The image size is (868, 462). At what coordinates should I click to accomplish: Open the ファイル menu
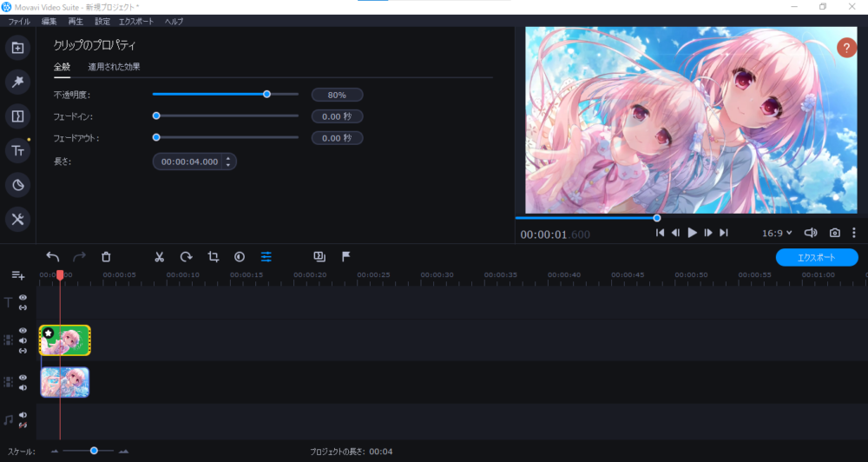point(19,21)
